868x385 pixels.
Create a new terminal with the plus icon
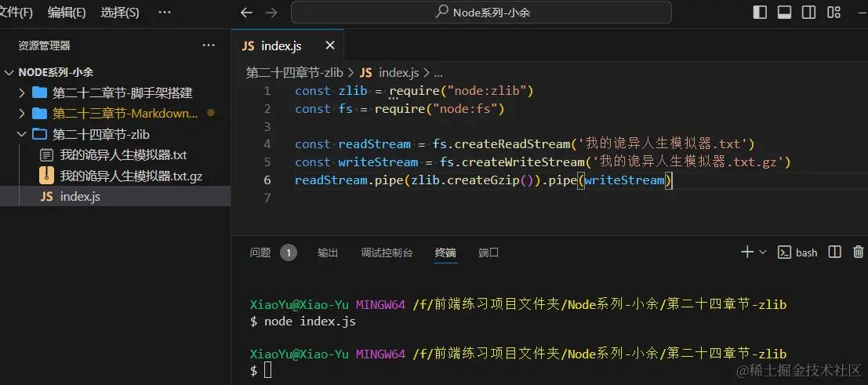tap(747, 252)
